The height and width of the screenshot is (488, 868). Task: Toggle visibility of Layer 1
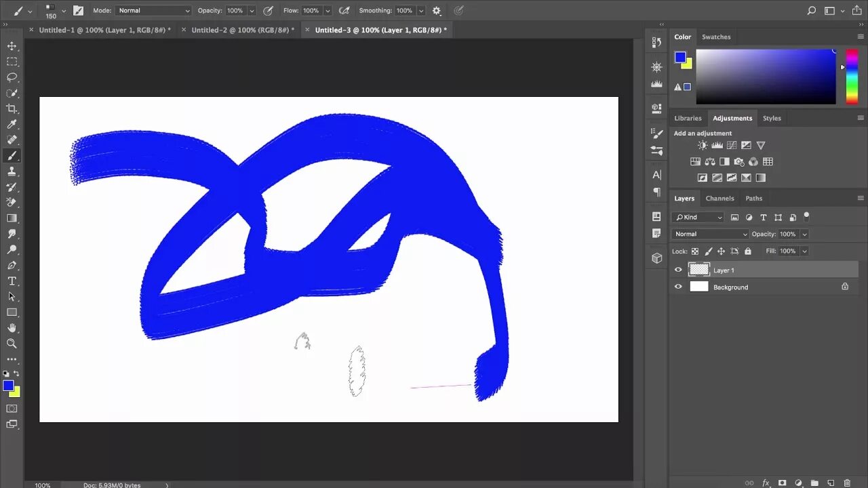point(678,269)
